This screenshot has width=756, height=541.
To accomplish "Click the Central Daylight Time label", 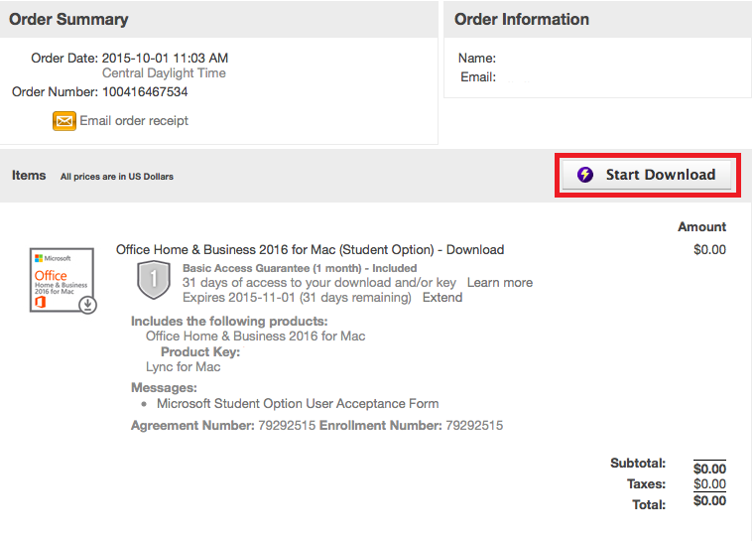I will [x=164, y=72].
